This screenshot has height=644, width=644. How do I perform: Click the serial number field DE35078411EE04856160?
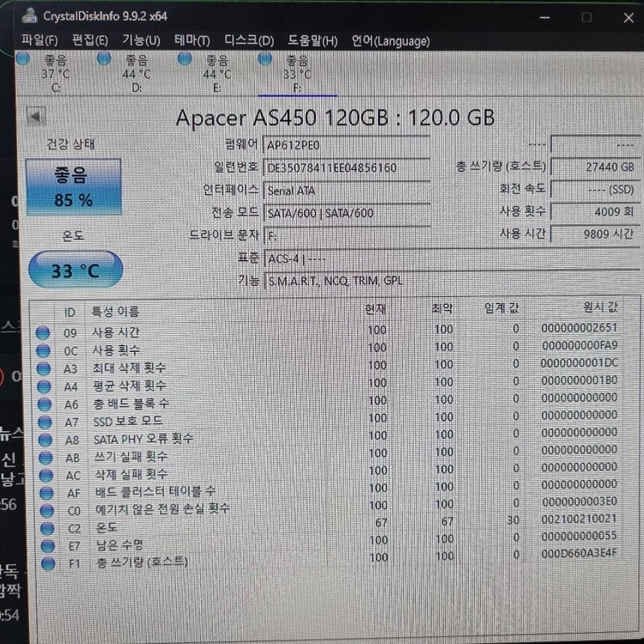346,167
